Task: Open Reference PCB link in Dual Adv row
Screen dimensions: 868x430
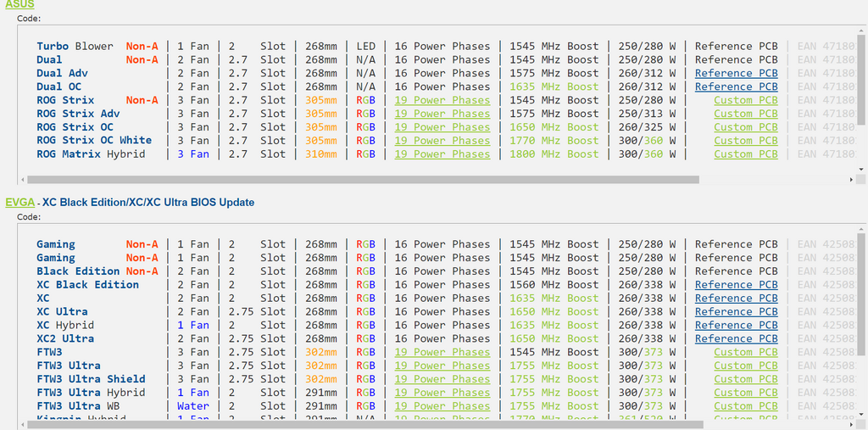Action: click(737, 73)
